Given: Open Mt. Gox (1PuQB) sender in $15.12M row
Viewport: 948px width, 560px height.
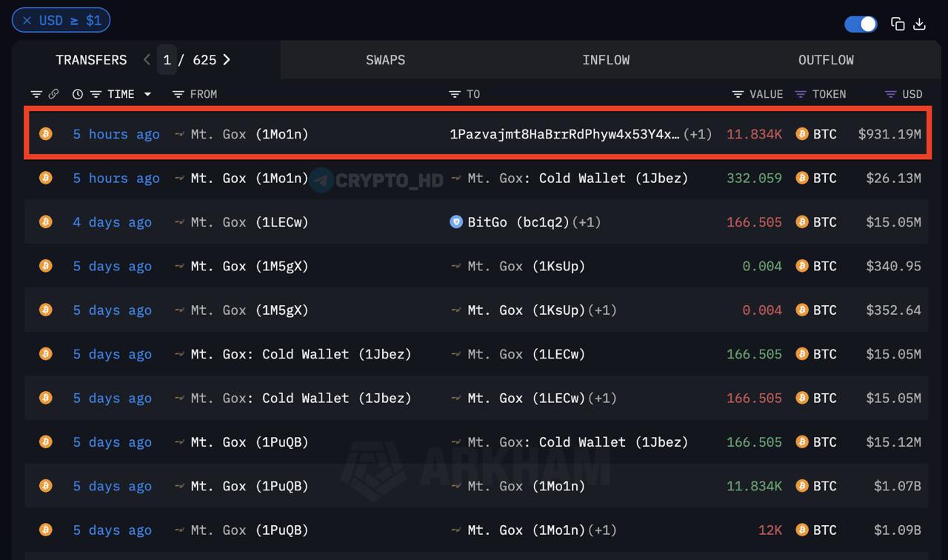Looking at the screenshot, I should pos(250,442).
